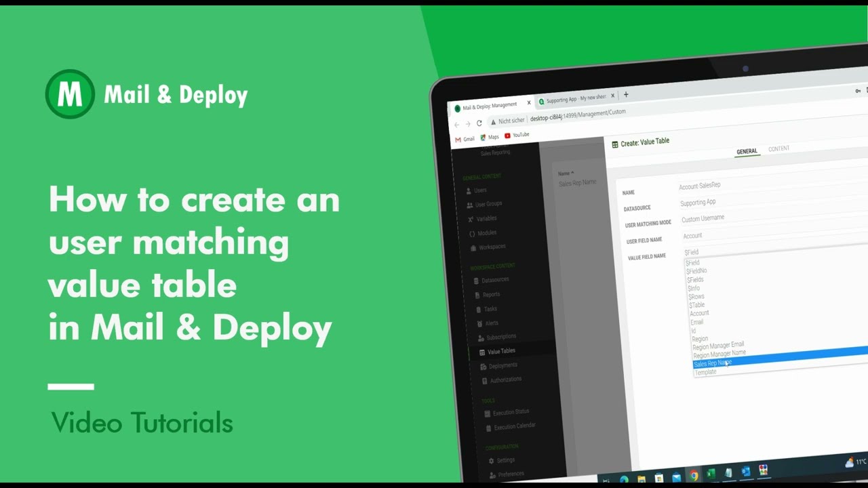Select the GENERAL tab
Image resolution: width=868 pixels, height=488 pixels.
(x=747, y=151)
